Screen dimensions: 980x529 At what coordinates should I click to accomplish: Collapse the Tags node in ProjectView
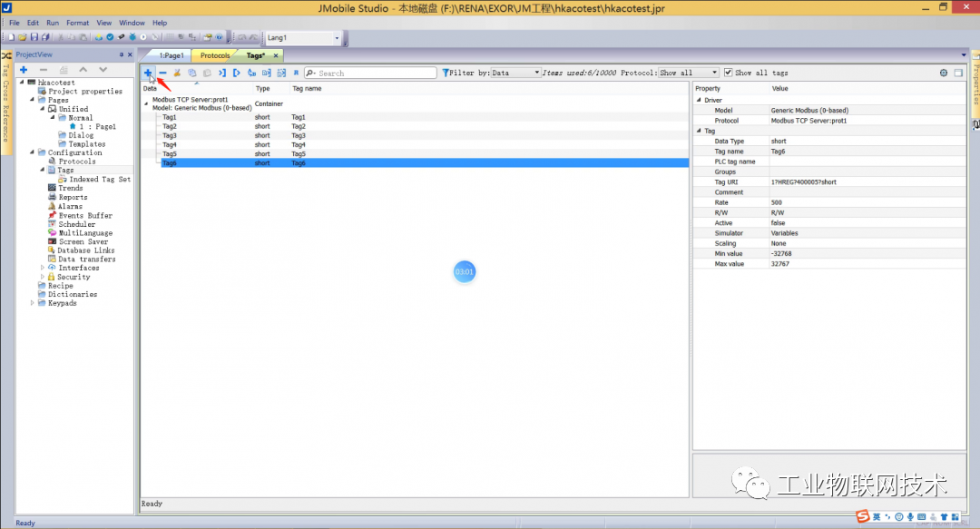(x=43, y=170)
